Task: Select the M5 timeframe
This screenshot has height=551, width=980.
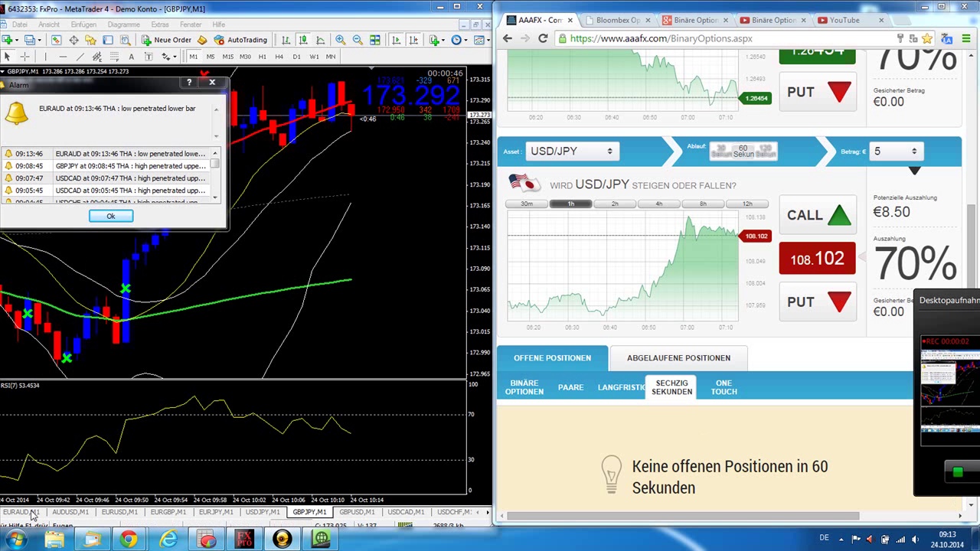Action: click(x=211, y=57)
